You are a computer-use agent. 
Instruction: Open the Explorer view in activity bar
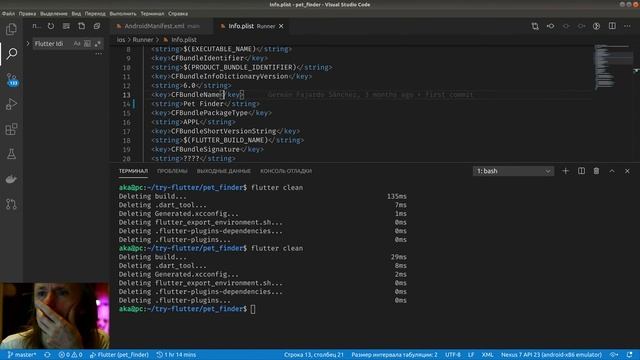[11, 29]
